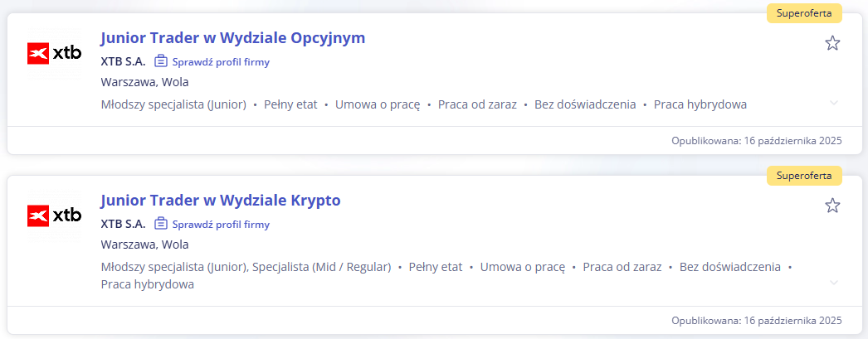Click the company profile briefcase icon in the Krypto offer
Image resolution: width=868 pixels, height=339 pixels.
click(161, 224)
